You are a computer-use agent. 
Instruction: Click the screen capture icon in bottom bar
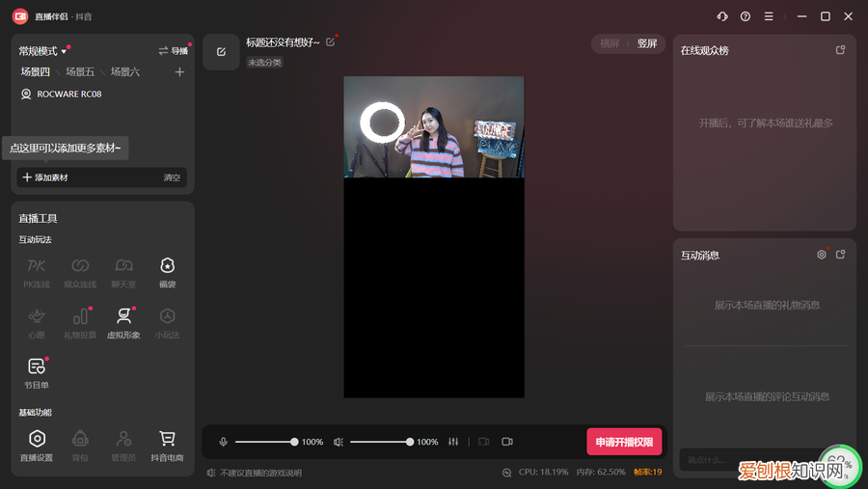click(x=484, y=442)
